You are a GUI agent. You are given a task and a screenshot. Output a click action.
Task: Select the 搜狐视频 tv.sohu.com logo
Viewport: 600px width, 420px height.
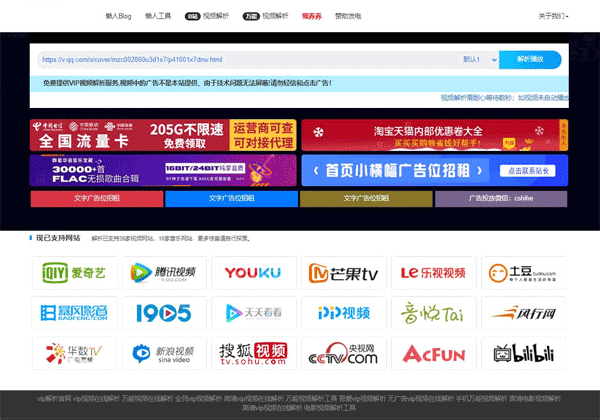pos(254,353)
